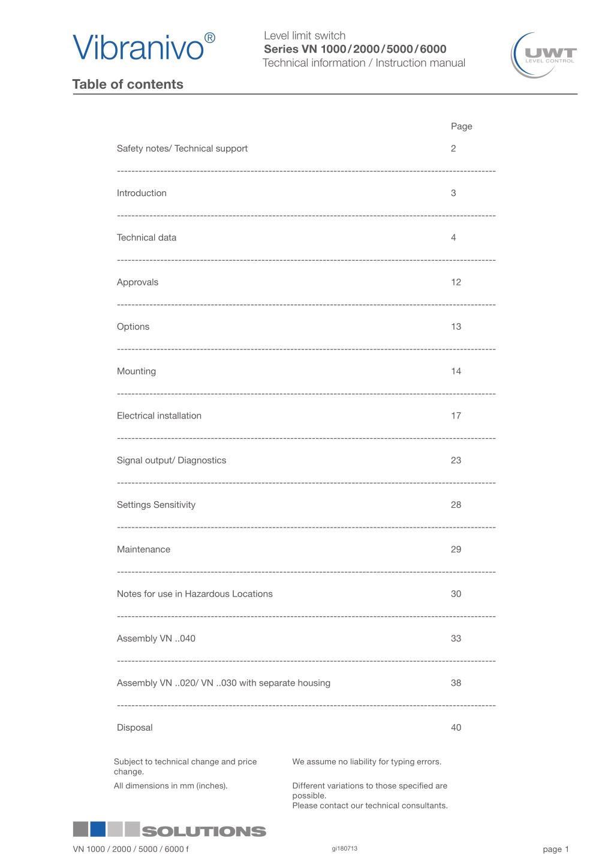Click the SOLUTIONS wordmark at bottom
The width and height of the screenshot is (614, 868).
tap(204, 831)
